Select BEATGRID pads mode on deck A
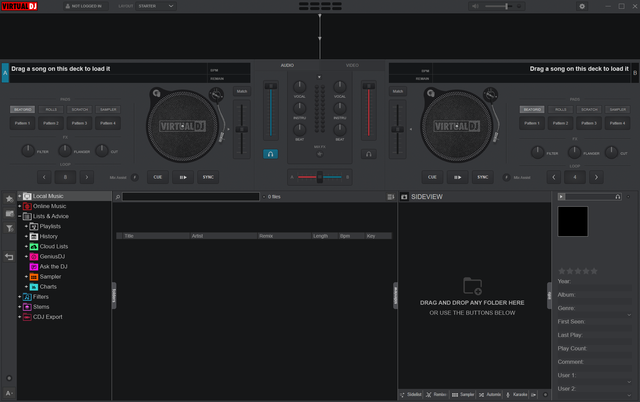This screenshot has width=640, height=402. pos(22,109)
